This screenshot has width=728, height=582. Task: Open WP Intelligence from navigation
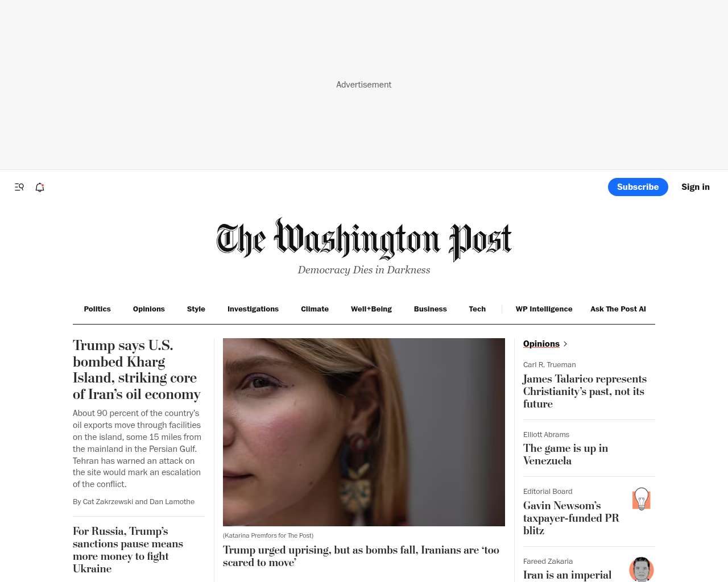[544, 309]
